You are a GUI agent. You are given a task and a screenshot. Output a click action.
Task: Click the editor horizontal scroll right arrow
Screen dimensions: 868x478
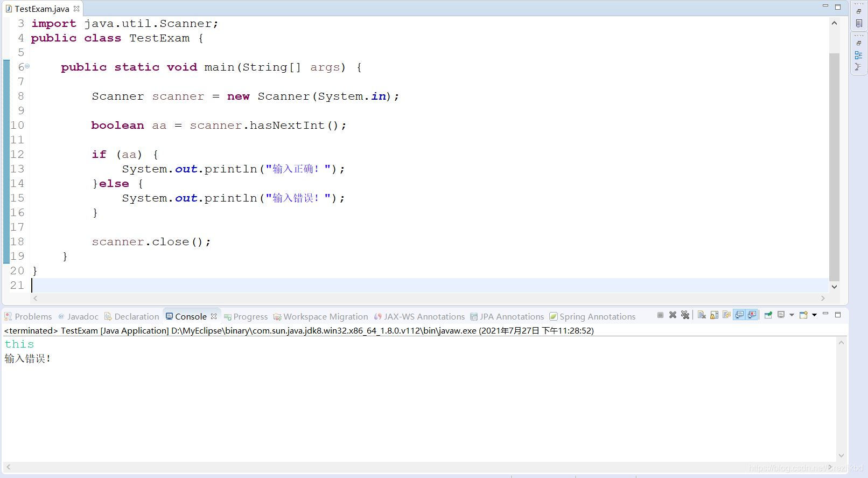[823, 298]
